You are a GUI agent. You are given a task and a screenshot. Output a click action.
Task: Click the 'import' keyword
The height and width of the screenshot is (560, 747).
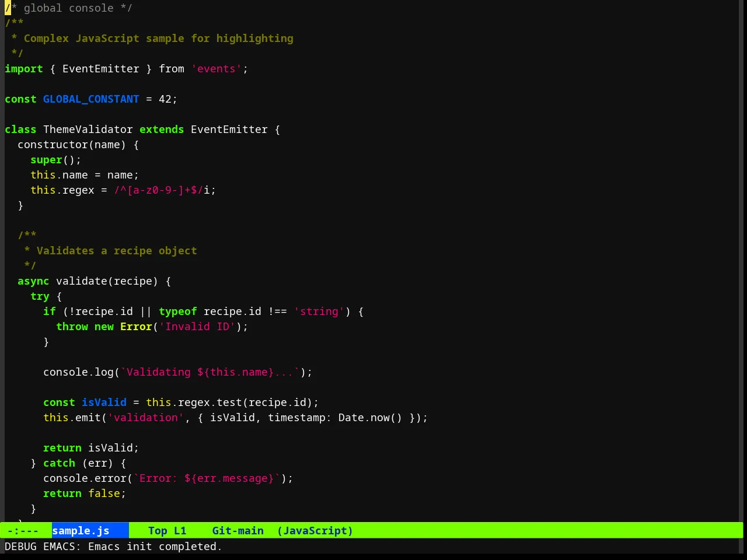24,69
